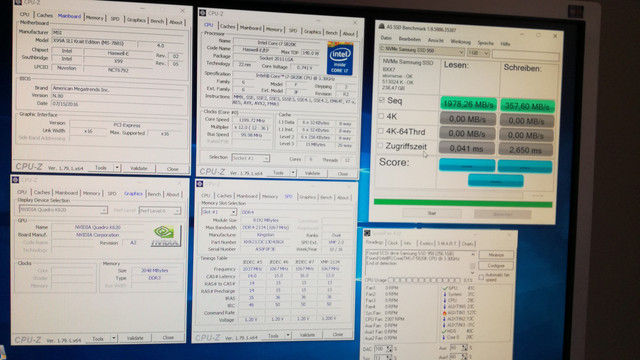The image size is (640, 360).
Task: Click the Intel Core i7 logo in CPU-Z
Action: 340,58
